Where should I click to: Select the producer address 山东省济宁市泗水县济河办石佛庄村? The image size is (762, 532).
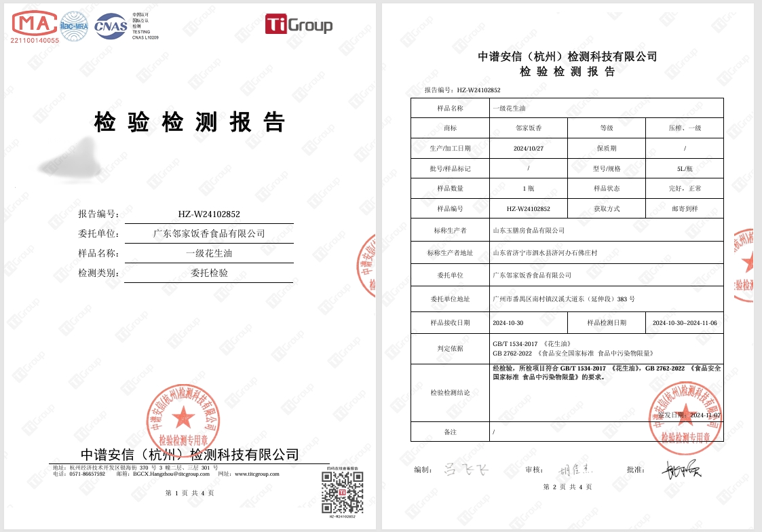pyautogui.click(x=545, y=252)
